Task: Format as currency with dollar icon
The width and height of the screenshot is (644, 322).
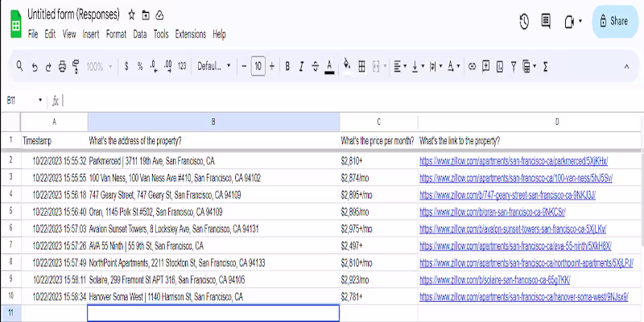Action: 126,67
